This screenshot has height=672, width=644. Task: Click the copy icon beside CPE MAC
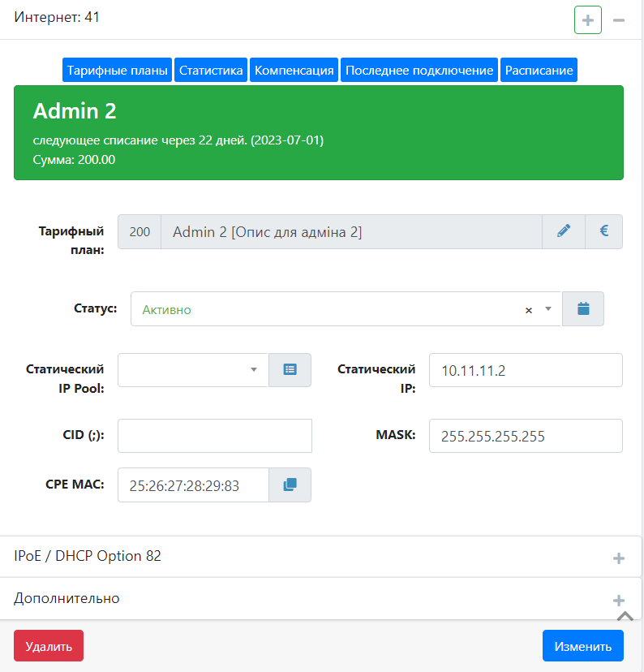coord(290,485)
